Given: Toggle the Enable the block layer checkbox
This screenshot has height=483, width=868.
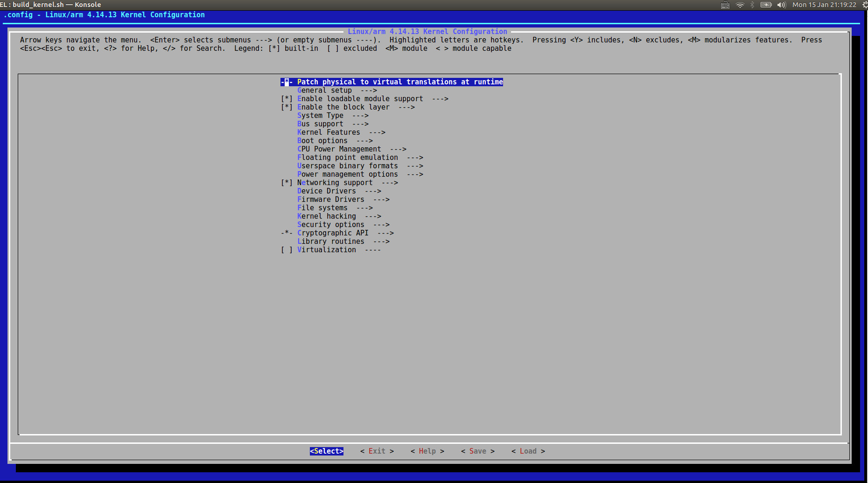Looking at the screenshot, I should tap(287, 107).
